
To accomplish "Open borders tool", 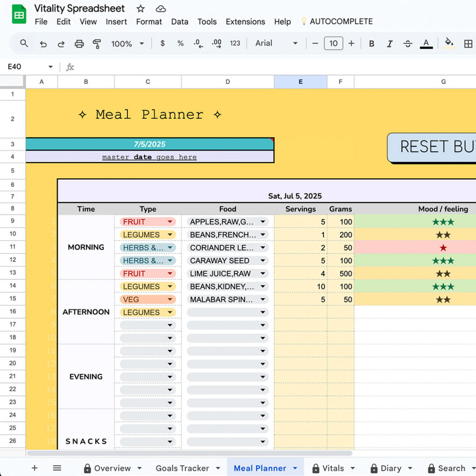I will (468, 44).
